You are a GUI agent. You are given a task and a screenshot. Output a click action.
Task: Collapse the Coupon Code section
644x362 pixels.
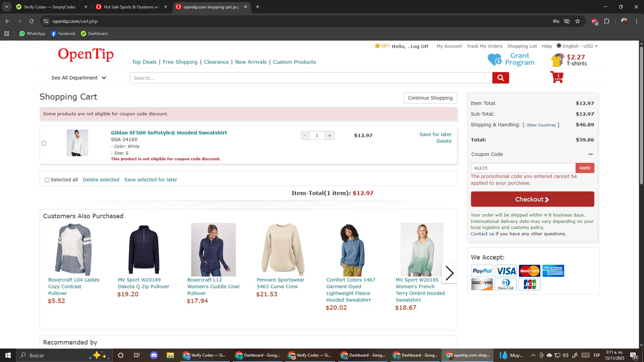point(590,154)
